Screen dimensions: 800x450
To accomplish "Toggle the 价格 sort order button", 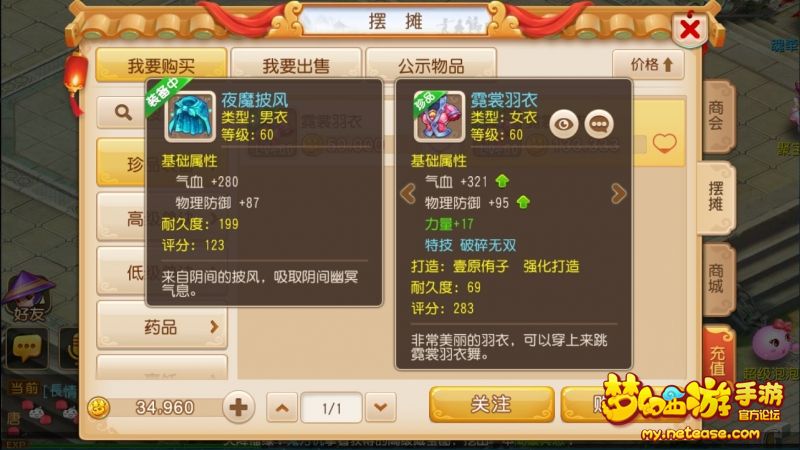I will pos(648,65).
